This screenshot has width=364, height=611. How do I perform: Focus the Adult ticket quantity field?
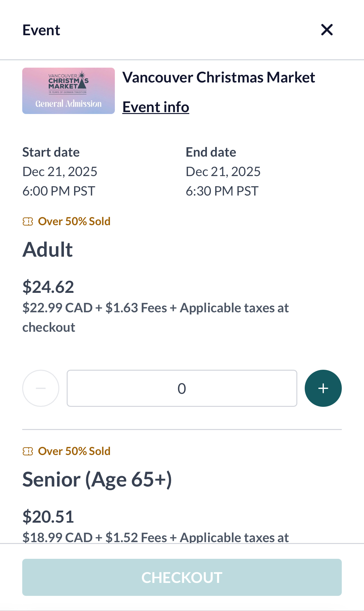[182, 388]
